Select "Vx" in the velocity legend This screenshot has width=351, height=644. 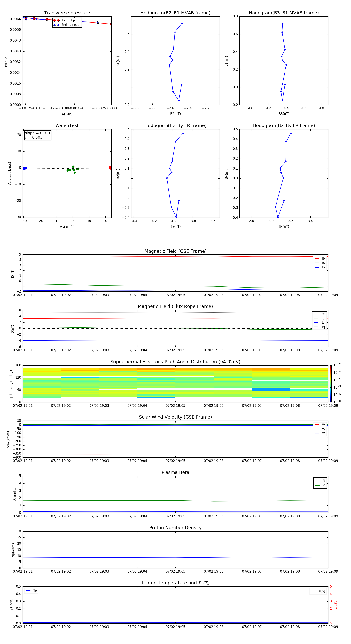(320, 424)
